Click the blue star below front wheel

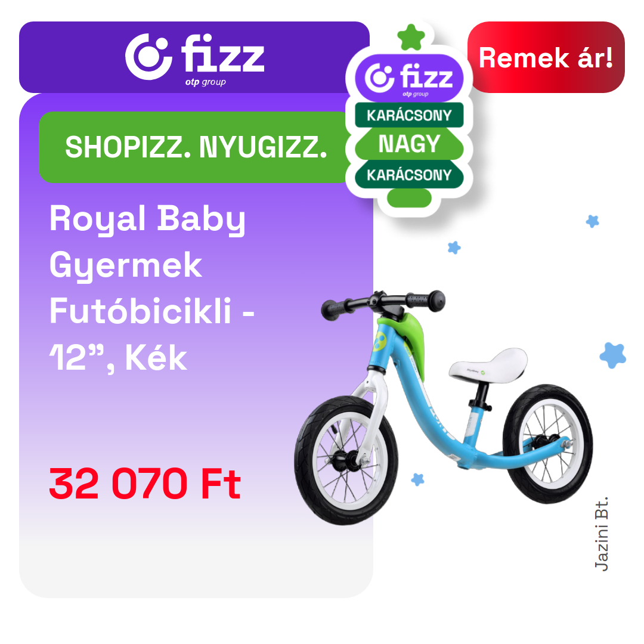click(417, 479)
